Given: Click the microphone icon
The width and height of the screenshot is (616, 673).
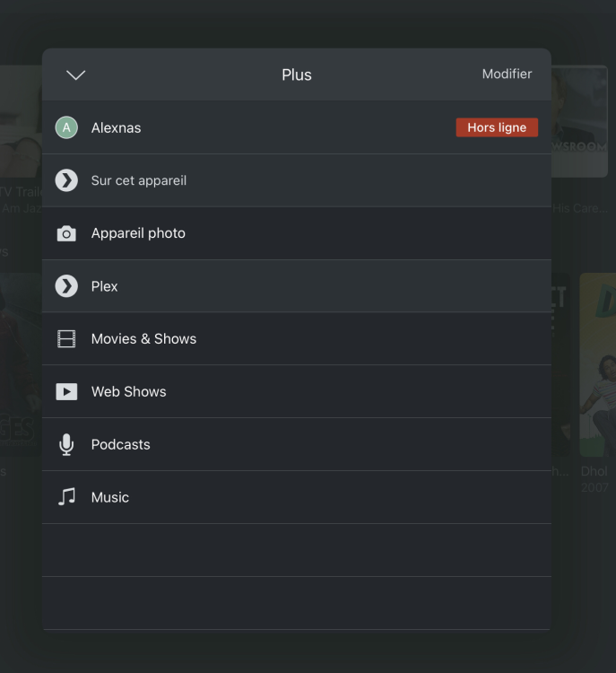Looking at the screenshot, I should (66, 445).
